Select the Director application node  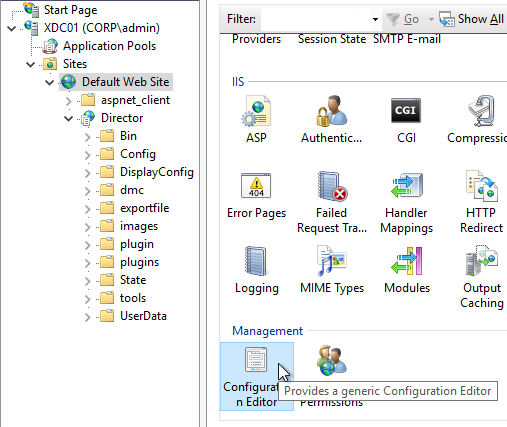[x=122, y=118]
